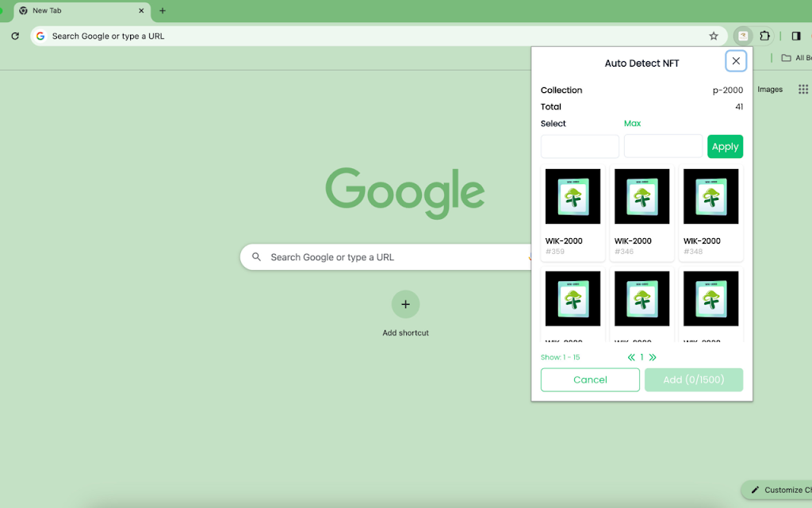Image resolution: width=812 pixels, height=508 pixels.
Task: Click the 'Show: 1 - 15' text
Action: 560,357
